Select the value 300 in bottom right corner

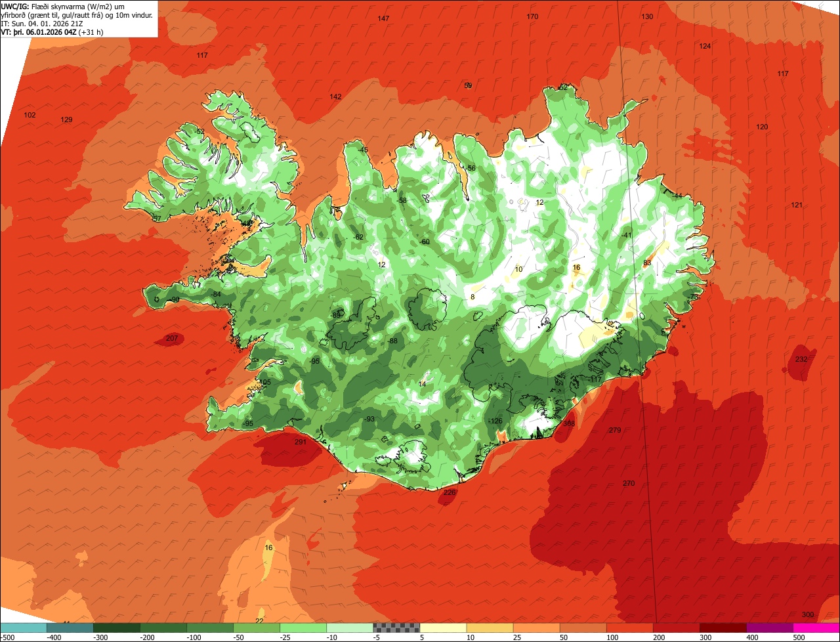point(808,614)
